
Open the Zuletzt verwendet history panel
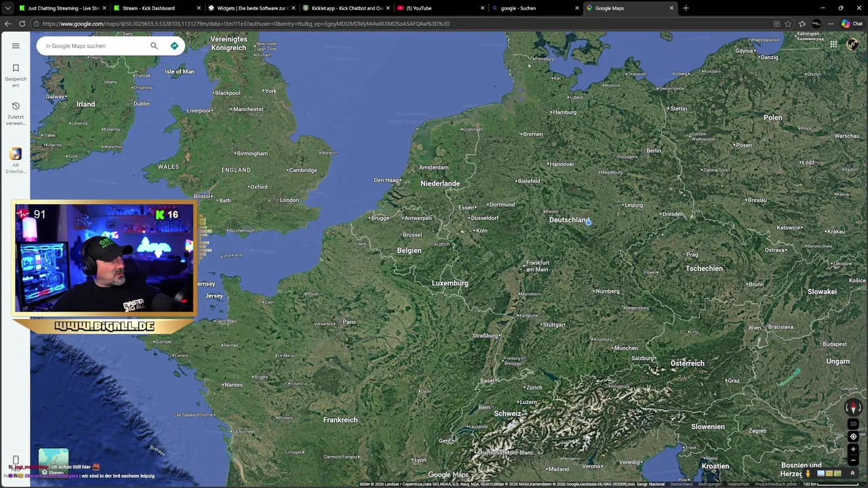(16, 113)
